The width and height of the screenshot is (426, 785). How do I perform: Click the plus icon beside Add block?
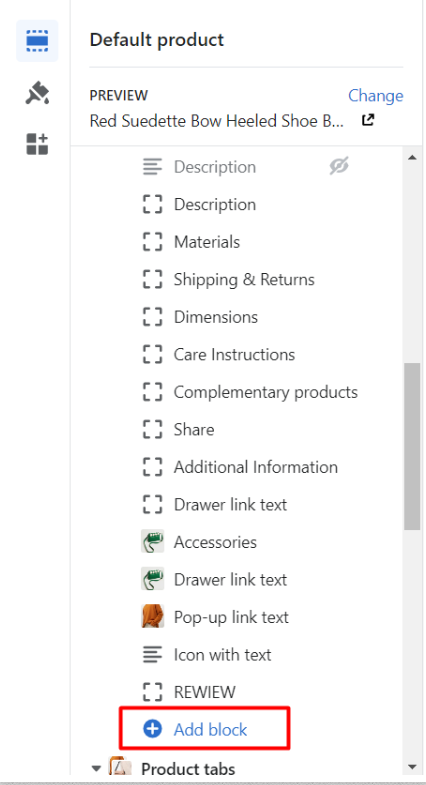click(152, 729)
